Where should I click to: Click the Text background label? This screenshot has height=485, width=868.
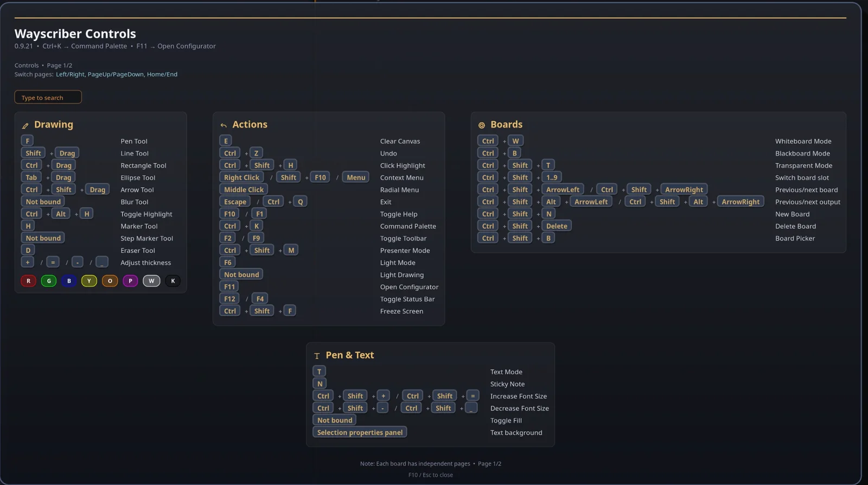[516, 433]
